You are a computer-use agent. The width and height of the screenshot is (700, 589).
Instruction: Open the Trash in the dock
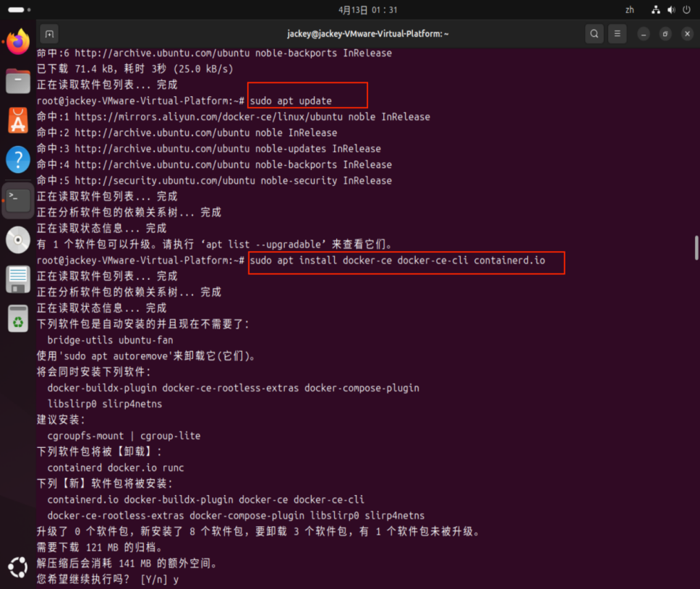(18, 319)
